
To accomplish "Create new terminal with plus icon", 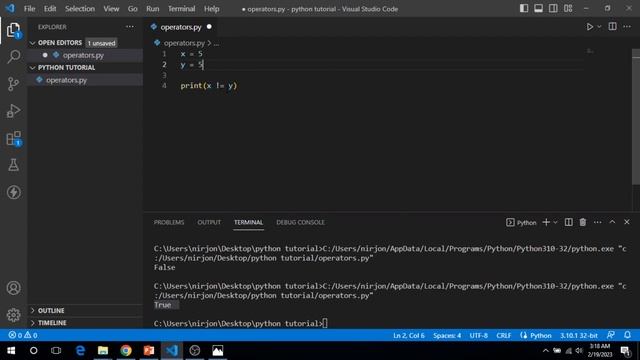I will [546, 222].
